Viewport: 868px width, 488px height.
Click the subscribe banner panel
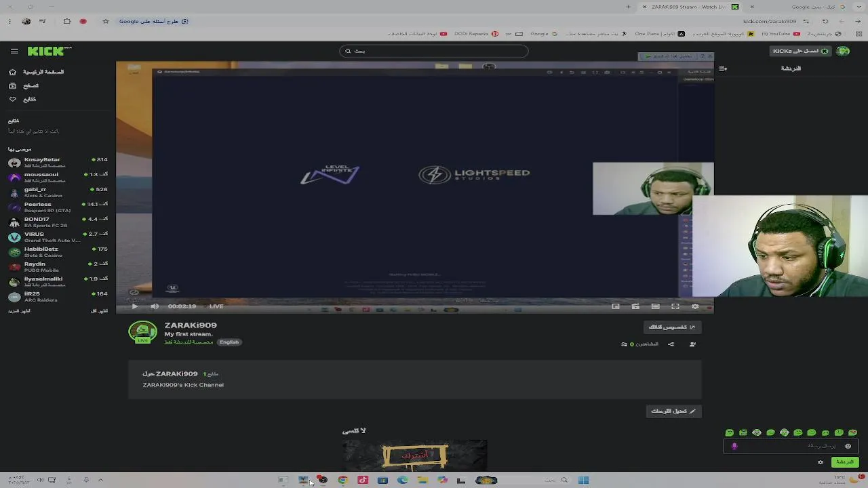point(414,455)
